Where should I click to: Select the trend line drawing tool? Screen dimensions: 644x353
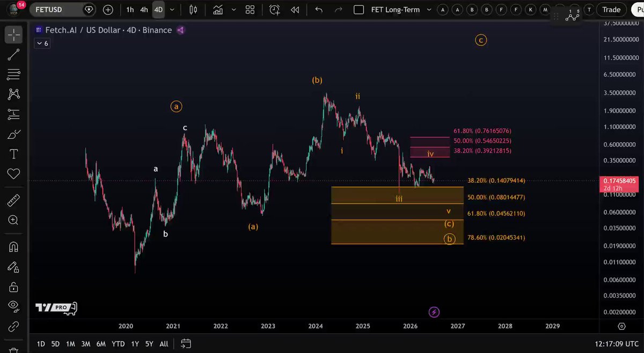click(13, 54)
